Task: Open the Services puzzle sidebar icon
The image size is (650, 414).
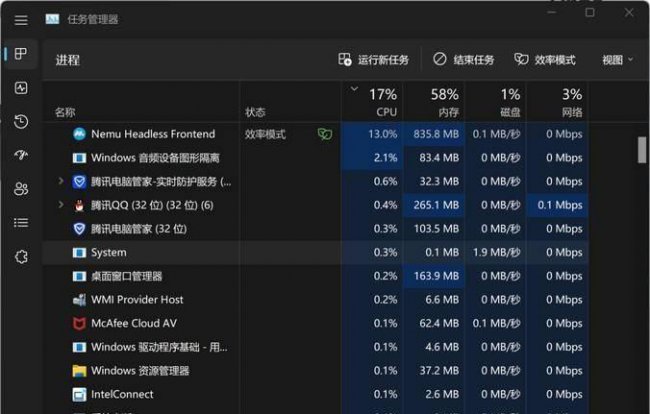Action: click(x=21, y=257)
